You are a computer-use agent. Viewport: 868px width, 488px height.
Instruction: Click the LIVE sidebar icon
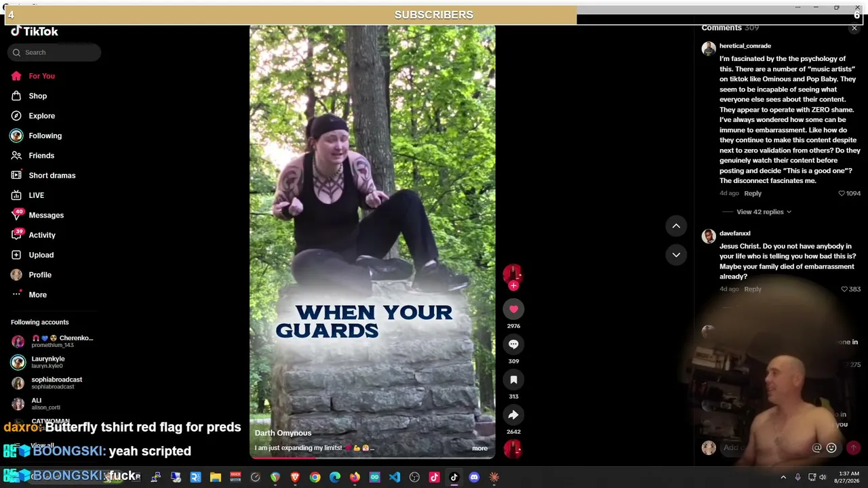tap(16, 195)
